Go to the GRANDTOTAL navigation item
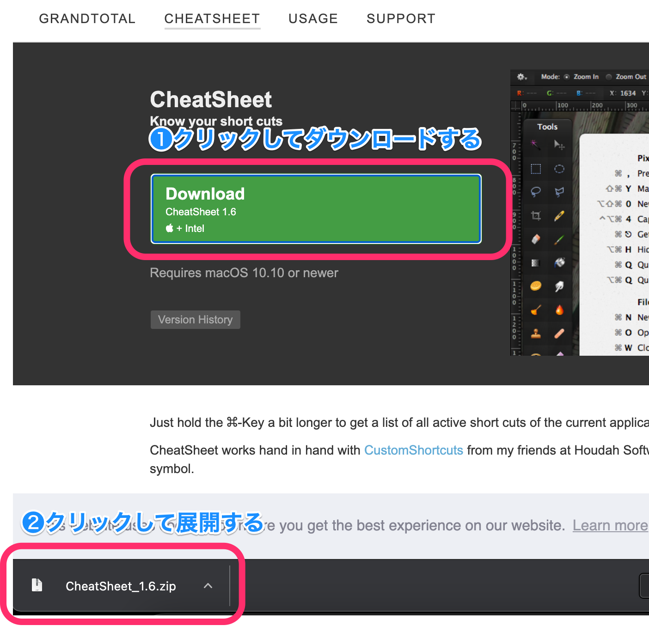The height and width of the screenshot is (644, 649). tap(87, 18)
